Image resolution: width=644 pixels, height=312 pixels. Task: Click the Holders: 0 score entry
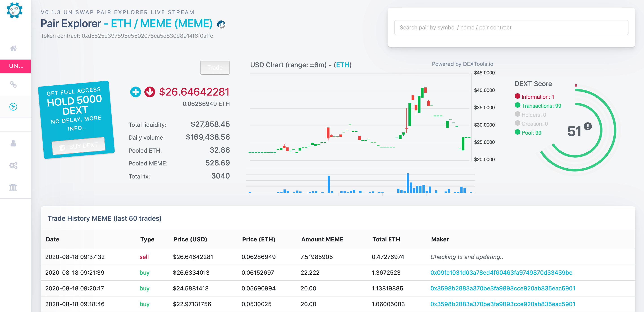530,115
